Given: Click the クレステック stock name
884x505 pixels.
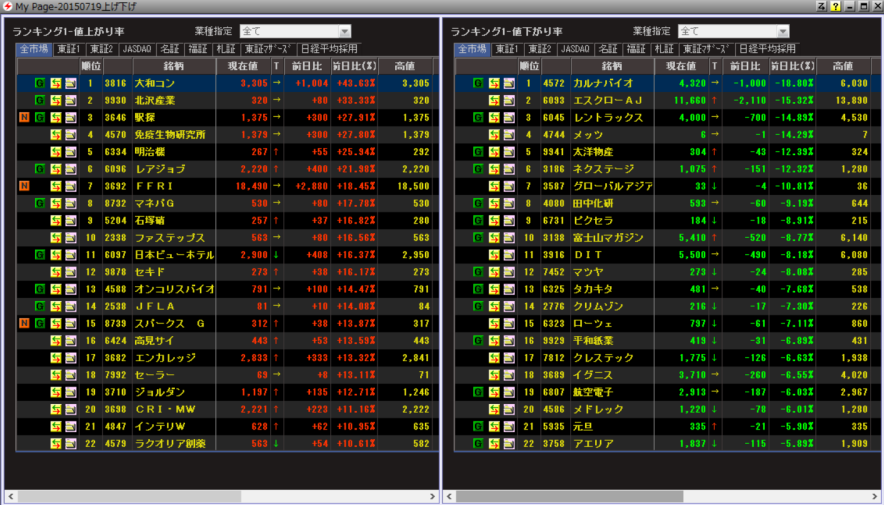Looking at the screenshot, I should click(x=603, y=358).
